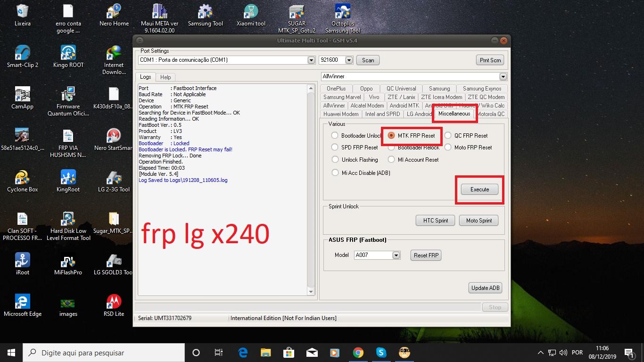Launch Maui META ver 9.1604.02.00 shortcut
644x362 pixels.
click(x=160, y=19)
